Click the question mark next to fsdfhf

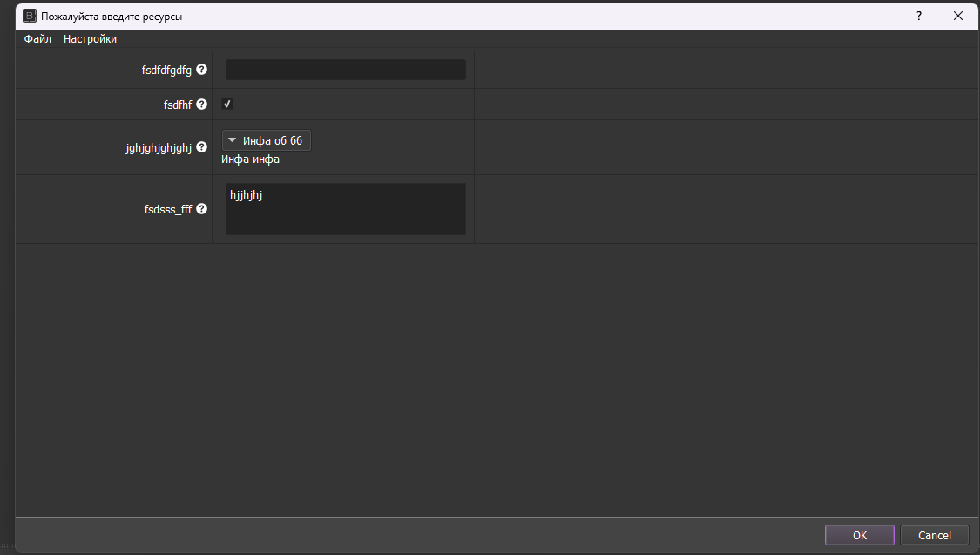(x=201, y=105)
